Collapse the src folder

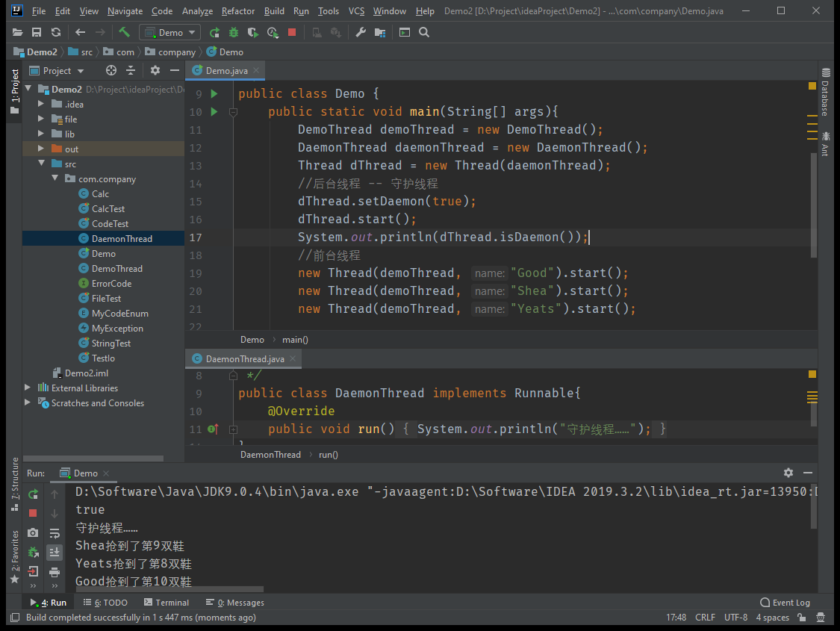point(41,163)
